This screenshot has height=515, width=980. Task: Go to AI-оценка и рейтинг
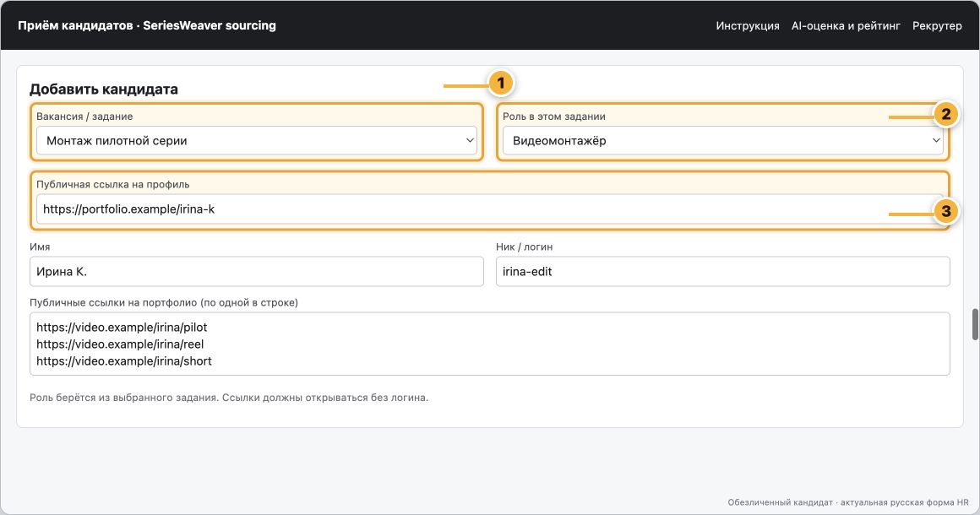846,25
